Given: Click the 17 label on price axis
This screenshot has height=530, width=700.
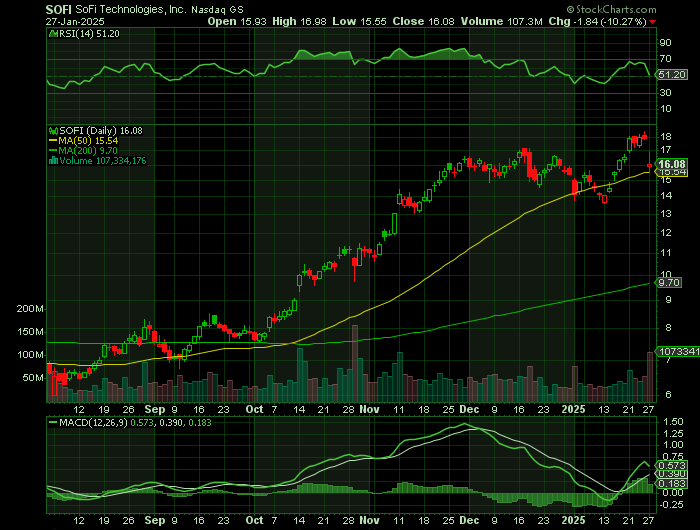Looking at the screenshot, I should (666, 149).
